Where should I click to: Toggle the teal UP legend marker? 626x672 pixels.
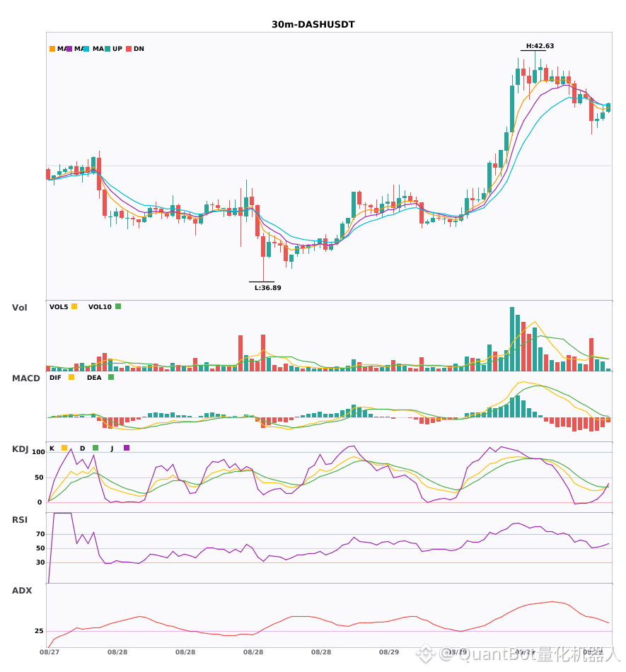tap(108, 49)
